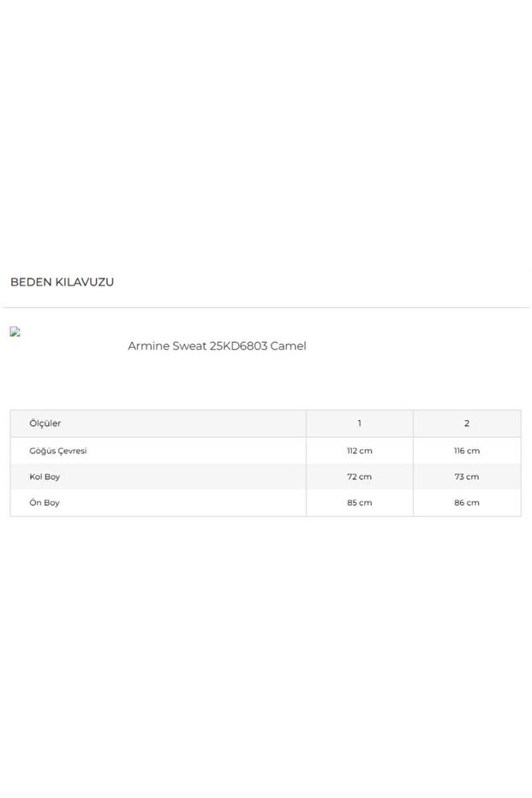Click the Kol Boy row label
The width and height of the screenshot is (532, 798).
[x=45, y=477]
